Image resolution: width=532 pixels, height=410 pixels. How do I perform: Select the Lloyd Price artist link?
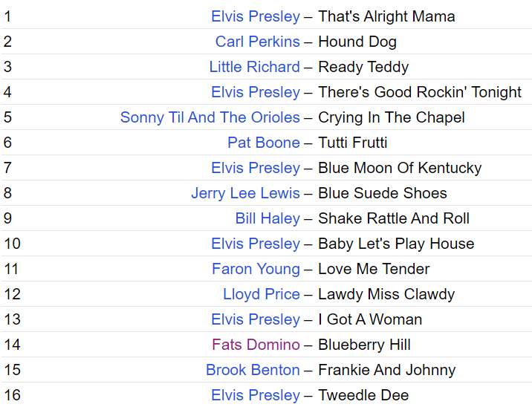[262, 294]
